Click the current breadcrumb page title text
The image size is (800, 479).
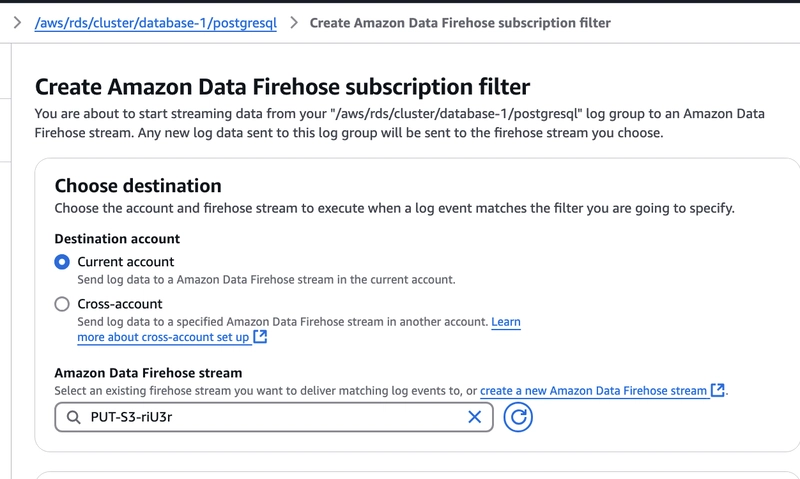(x=460, y=23)
